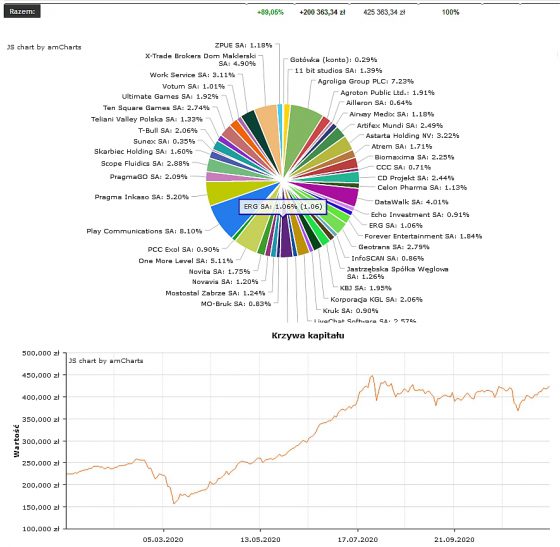
Task: Click the CD Projekt SA: 2.44% label
Action: click(416, 178)
